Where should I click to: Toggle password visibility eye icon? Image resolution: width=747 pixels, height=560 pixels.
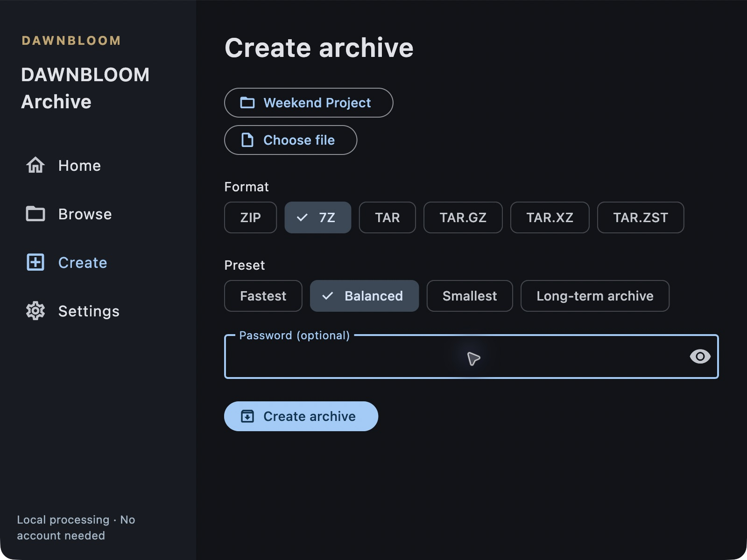pyautogui.click(x=700, y=357)
